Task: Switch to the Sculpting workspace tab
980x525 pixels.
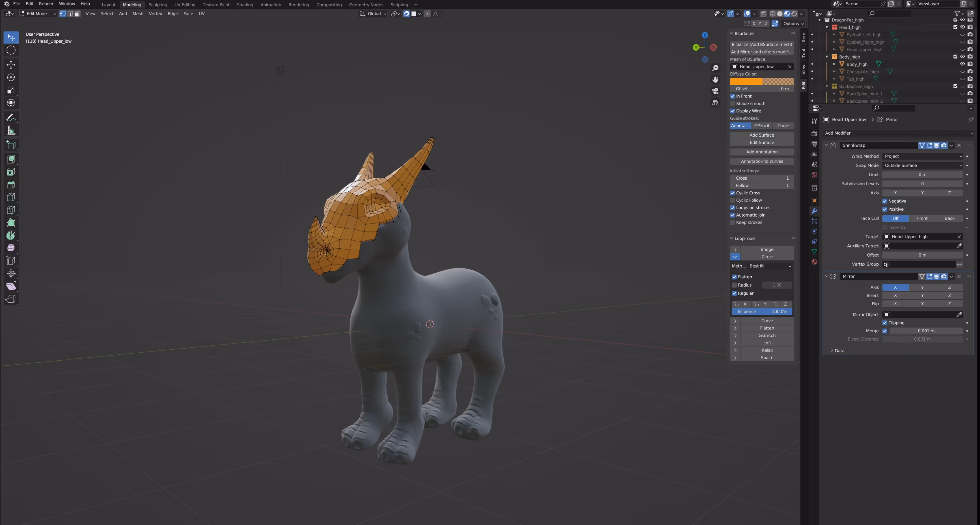Action: pos(157,5)
